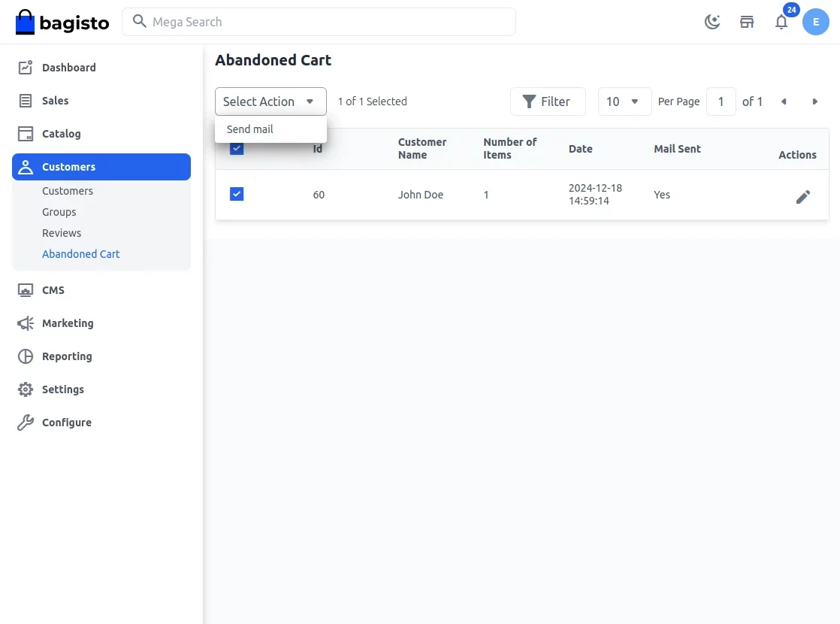Open Dashboard menu item
The width and height of the screenshot is (840, 624).
coord(68,68)
